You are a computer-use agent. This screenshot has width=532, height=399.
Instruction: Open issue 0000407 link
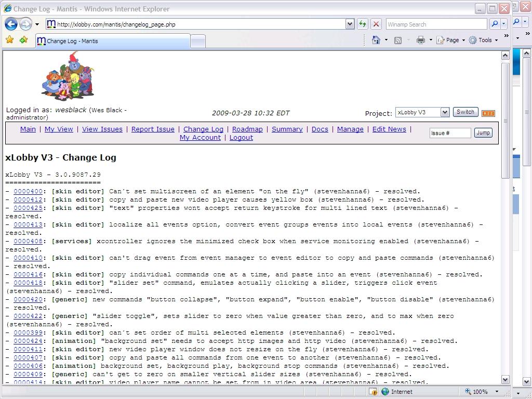pos(28,357)
